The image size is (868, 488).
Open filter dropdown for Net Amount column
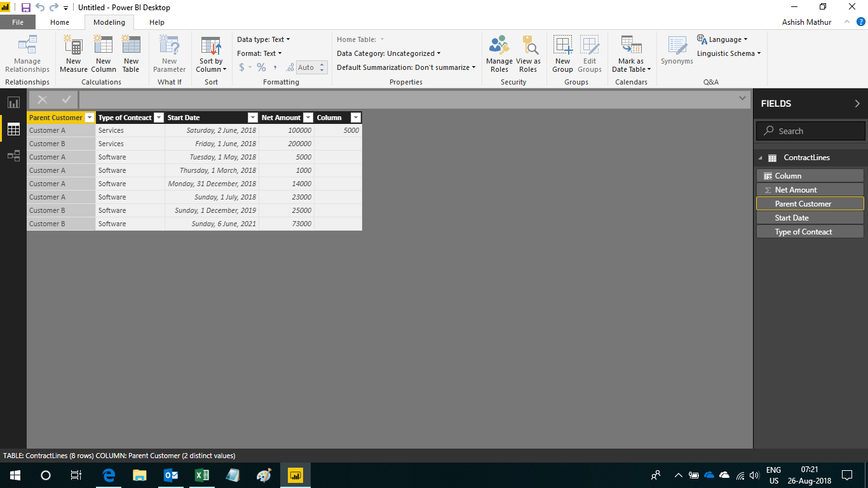tap(308, 118)
